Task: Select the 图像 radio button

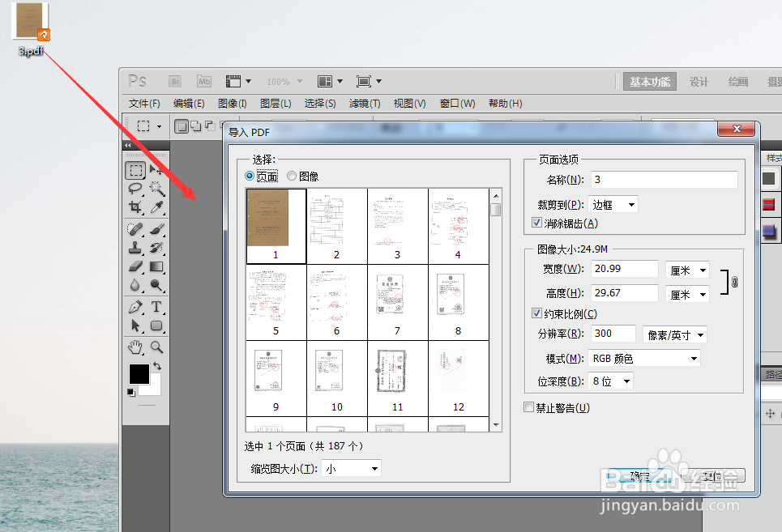Action: (x=292, y=176)
